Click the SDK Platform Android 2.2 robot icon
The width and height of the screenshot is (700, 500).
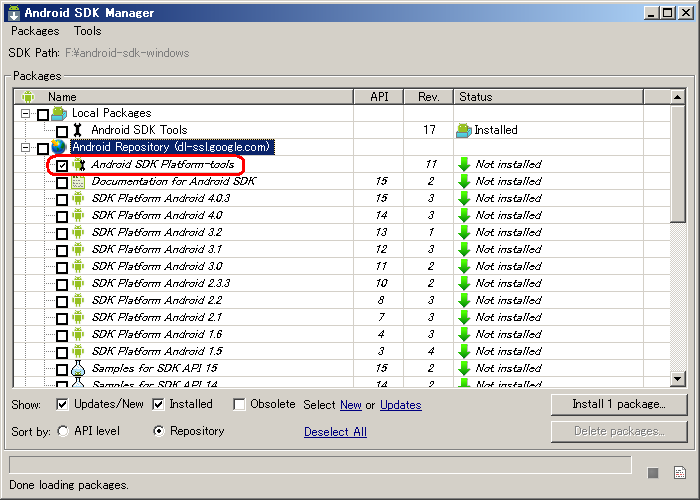[x=78, y=300]
